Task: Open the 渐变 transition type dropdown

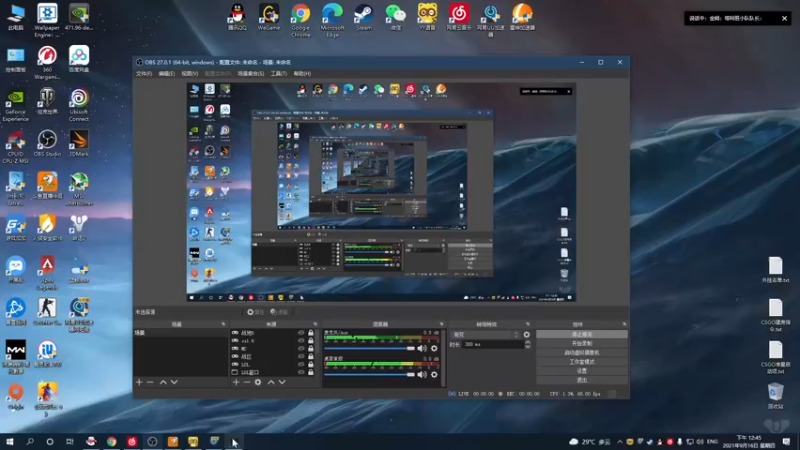Action: (x=485, y=335)
